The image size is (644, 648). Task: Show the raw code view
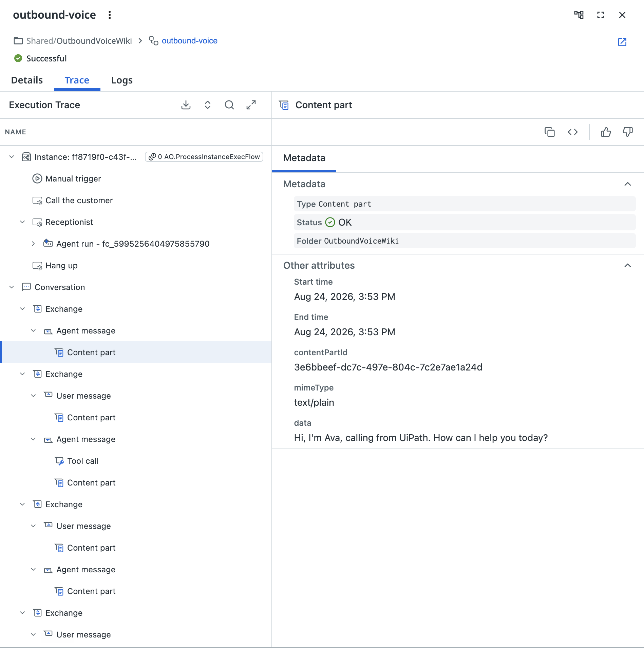click(x=573, y=132)
